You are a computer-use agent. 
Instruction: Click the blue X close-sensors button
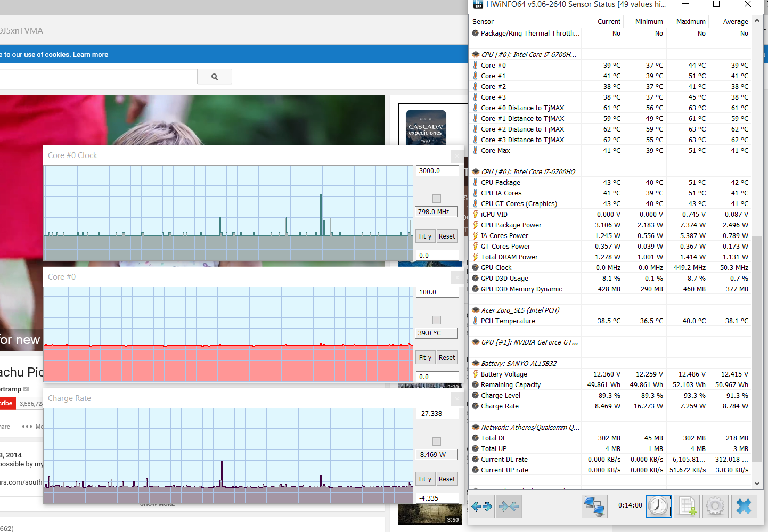tap(744, 506)
